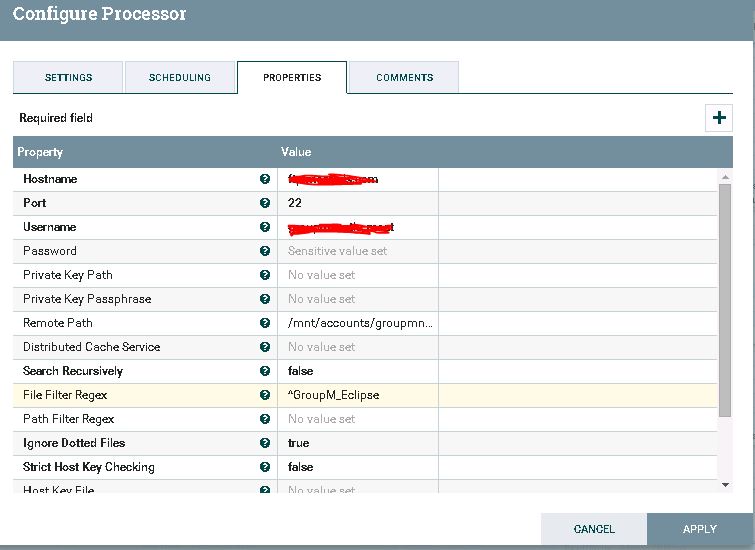Click the properties table scrollbar down arrow
755x550 pixels.
(726, 484)
